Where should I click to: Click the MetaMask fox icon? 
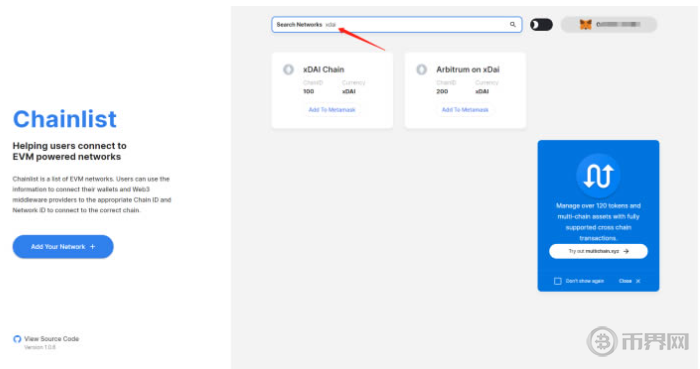tap(585, 25)
